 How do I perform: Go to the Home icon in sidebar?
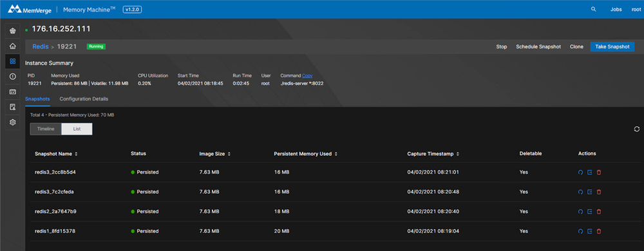13,46
